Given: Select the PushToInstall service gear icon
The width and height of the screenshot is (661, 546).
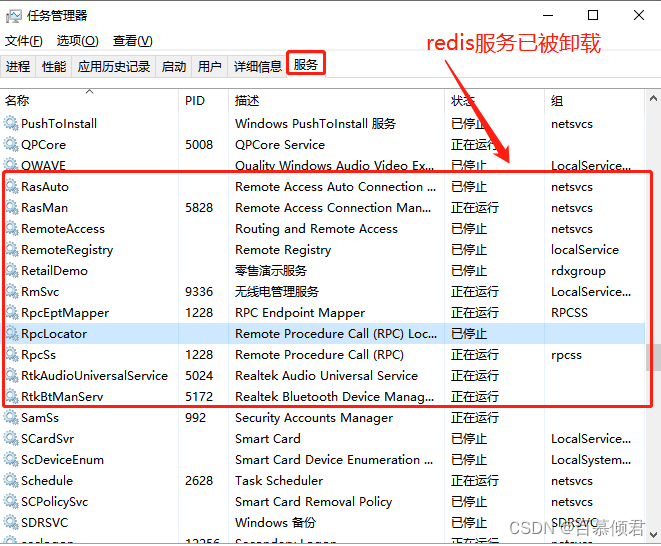Looking at the screenshot, I should 11,123.
